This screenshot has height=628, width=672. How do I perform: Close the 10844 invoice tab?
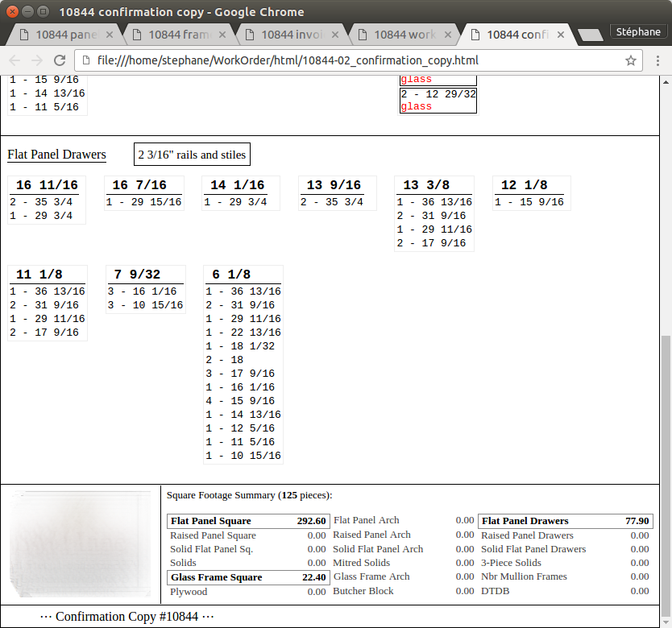(335, 35)
